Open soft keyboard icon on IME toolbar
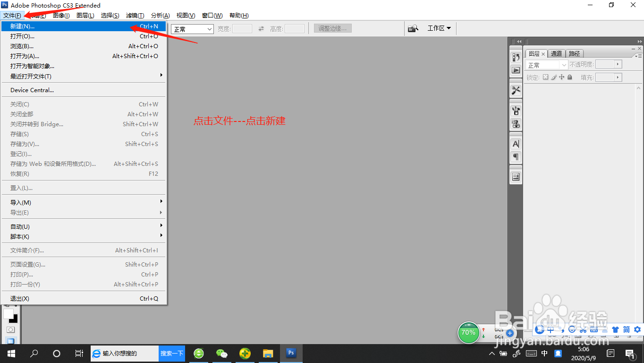This screenshot has width=644, height=363. (x=594, y=329)
